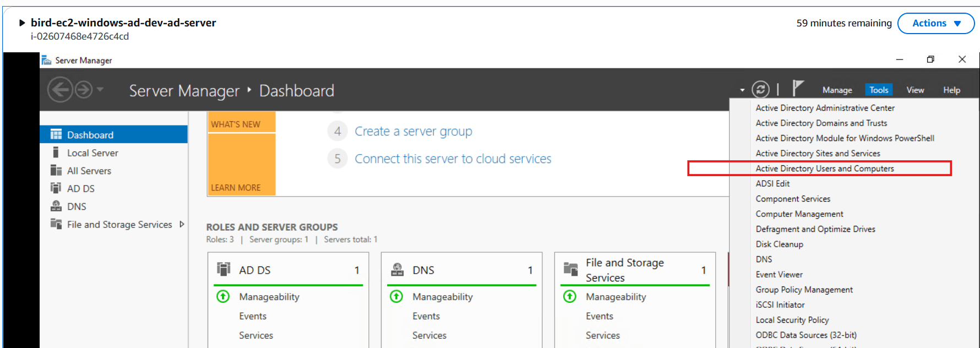The image size is (980, 348).
Task: Select Local Security Policy
Action: tap(792, 320)
